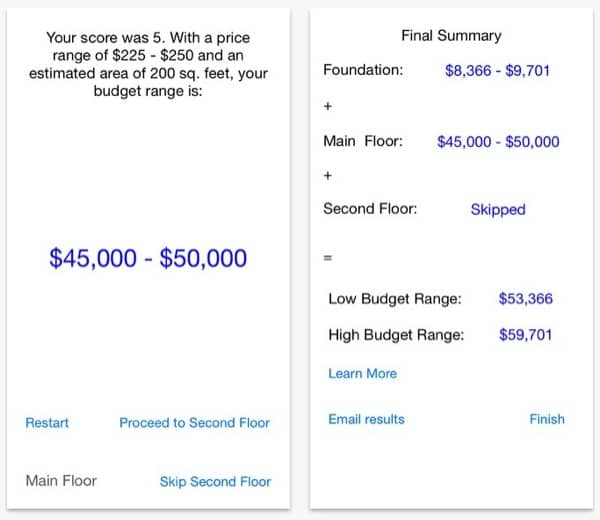This screenshot has width=600, height=520.
Task: Click the Final Summary heading
Action: [x=451, y=36]
